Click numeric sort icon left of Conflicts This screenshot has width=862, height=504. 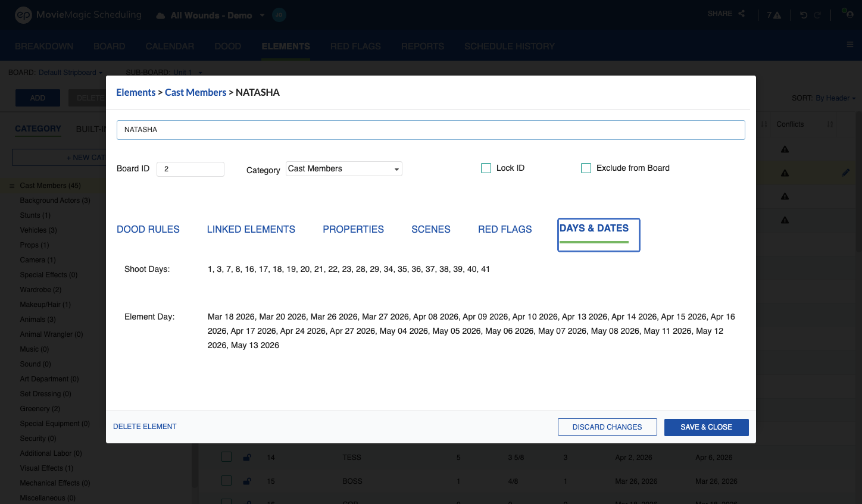764,124
